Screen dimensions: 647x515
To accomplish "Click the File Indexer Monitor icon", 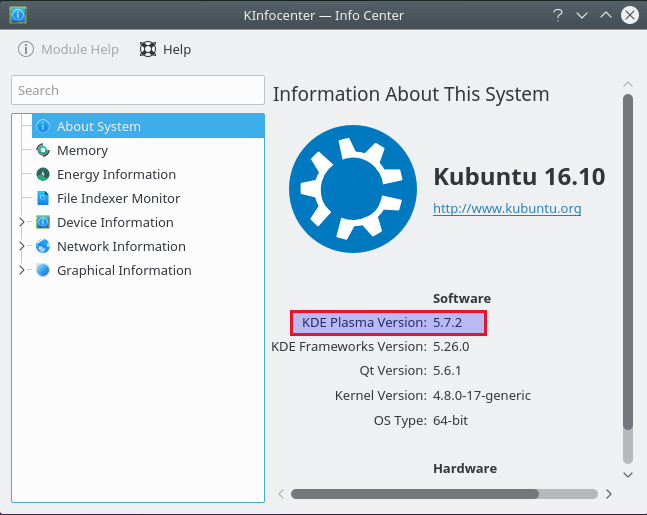I will click(43, 198).
